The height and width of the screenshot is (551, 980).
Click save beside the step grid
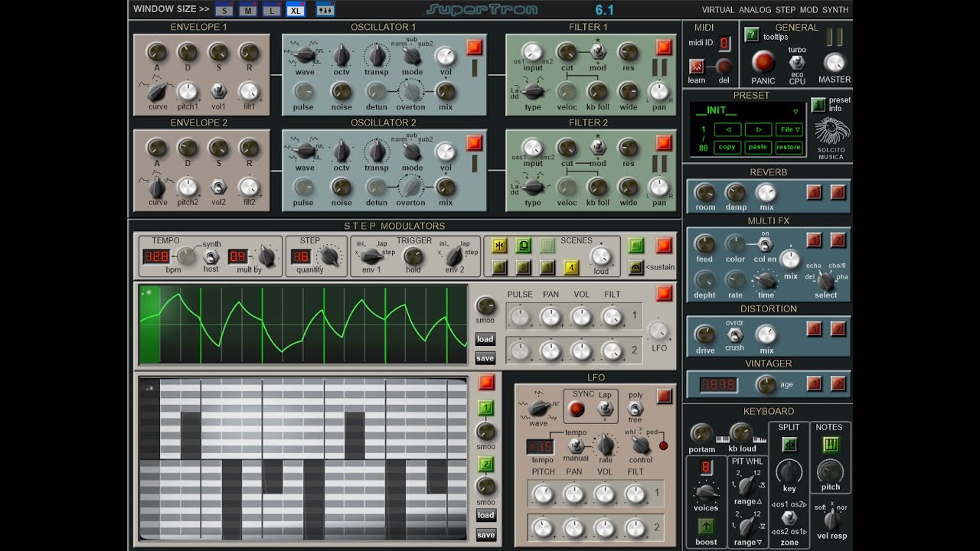tap(486, 535)
